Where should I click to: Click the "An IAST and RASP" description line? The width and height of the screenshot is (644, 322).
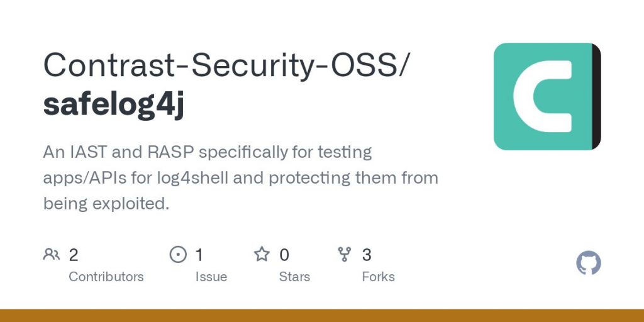(x=208, y=152)
